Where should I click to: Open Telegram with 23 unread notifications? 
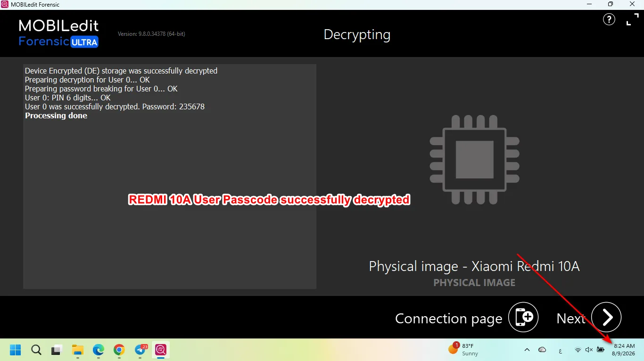pyautogui.click(x=140, y=350)
